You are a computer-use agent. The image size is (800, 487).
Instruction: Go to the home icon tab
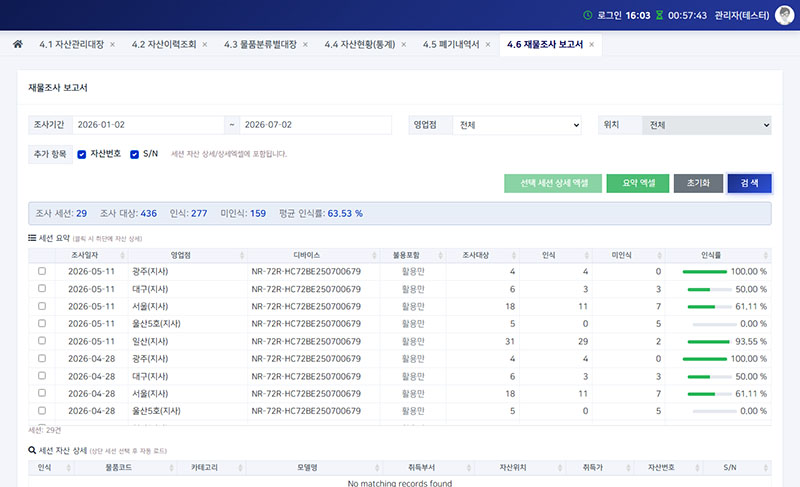[x=18, y=44]
